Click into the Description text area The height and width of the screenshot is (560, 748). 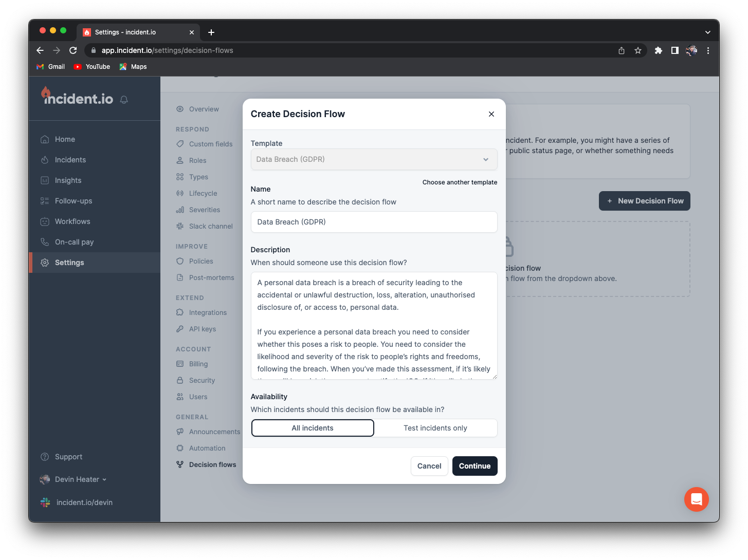click(374, 326)
